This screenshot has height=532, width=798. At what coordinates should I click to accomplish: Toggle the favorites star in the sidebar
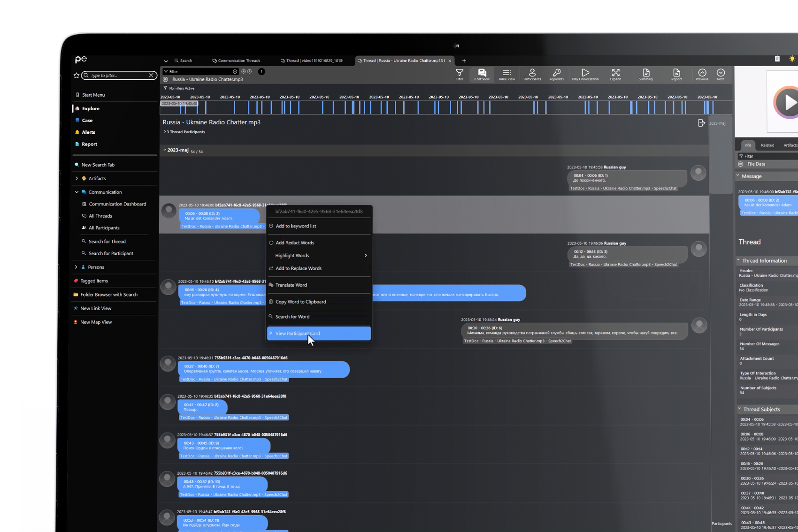tap(77, 76)
